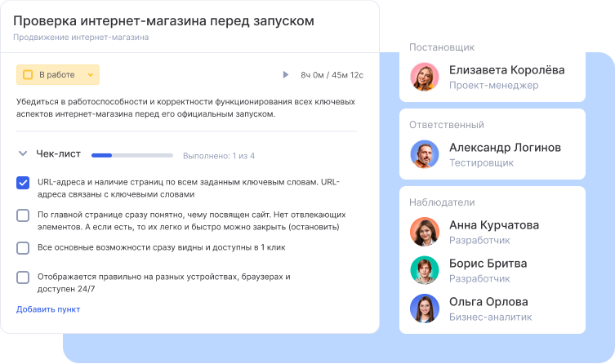Click the 'Постановщик' label
Image resolution: width=615 pixels, height=364 pixels.
tap(442, 47)
